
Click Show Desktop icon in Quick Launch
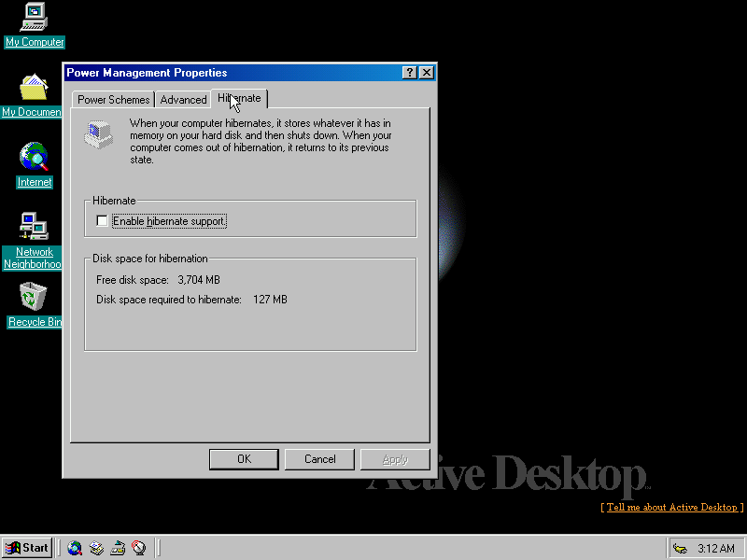point(118,548)
